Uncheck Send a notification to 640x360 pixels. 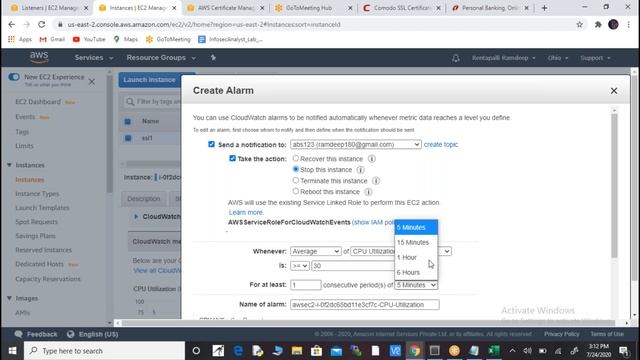[211, 144]
